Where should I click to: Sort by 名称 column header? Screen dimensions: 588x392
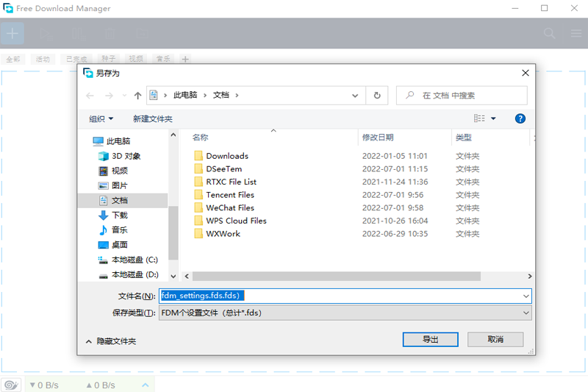[200, 138]
